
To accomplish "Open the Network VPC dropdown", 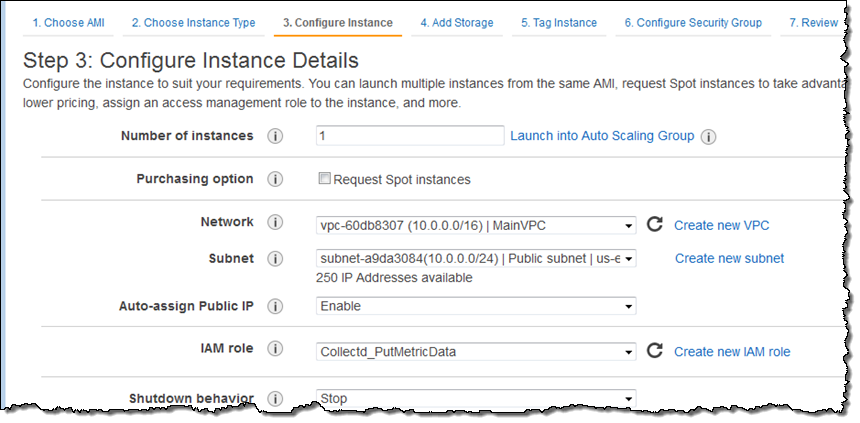I will [476, 225].
